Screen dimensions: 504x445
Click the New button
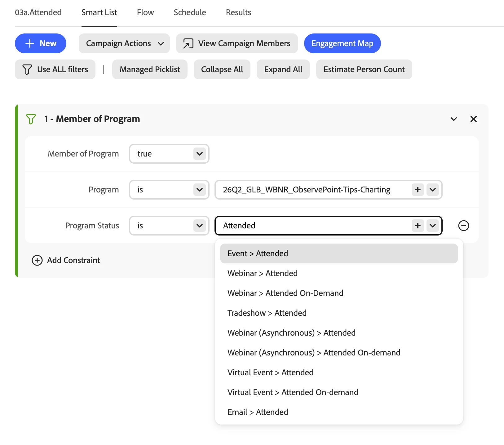pyautogui.click(x=41, y=43)
